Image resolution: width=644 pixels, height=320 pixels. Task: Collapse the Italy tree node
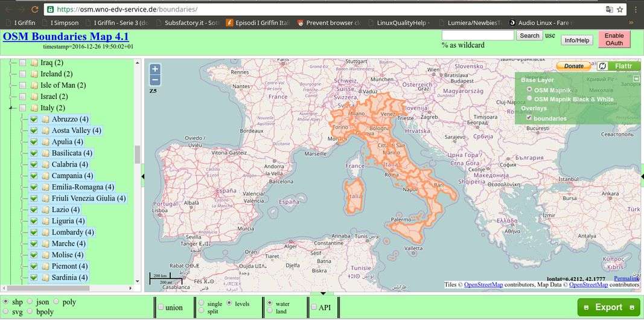pyautogui.click(x=11, y=108)
